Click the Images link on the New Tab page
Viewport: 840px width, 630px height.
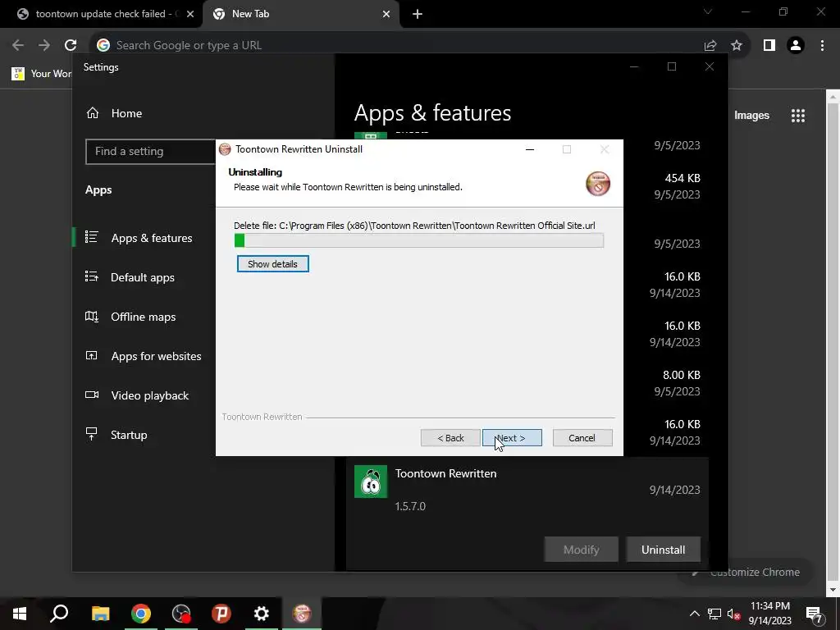pos(751,115)
